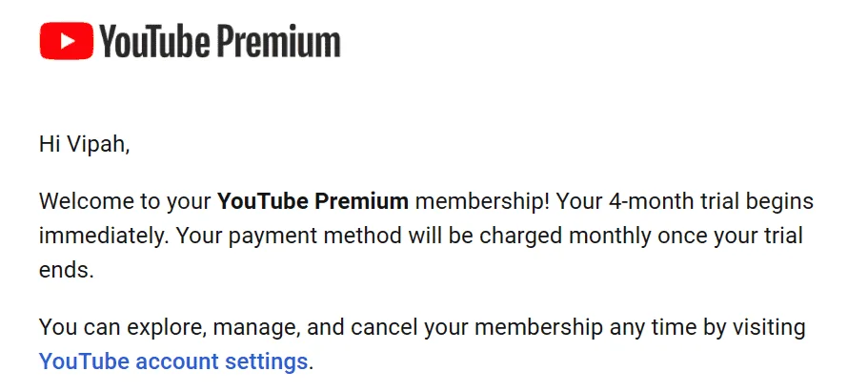Select the bold YouTube Premium text in paragraph
868x392 pixels.
(313, 201)
